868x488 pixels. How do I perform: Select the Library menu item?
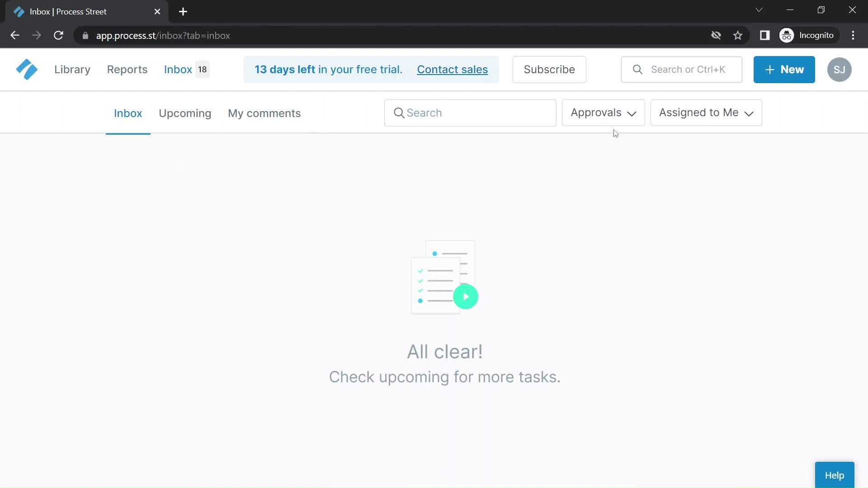click(71, 69)
